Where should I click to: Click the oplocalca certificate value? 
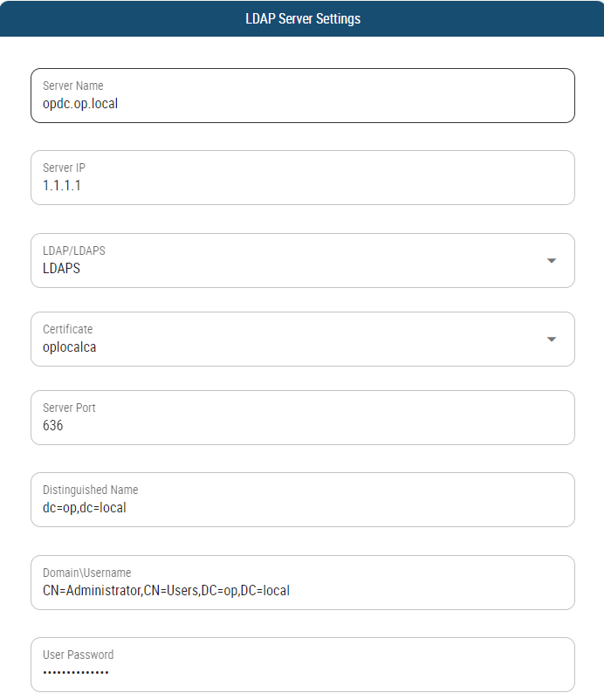pos(70,347)
